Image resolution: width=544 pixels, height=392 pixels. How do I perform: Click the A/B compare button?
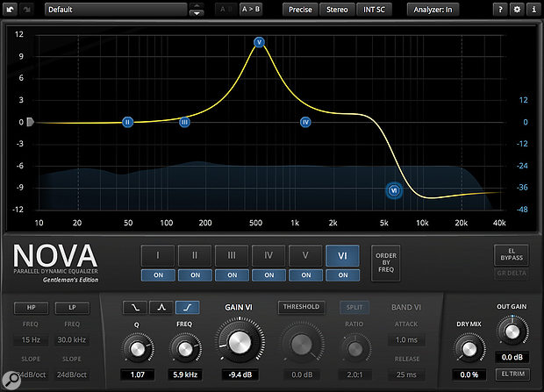click(225, 10)
